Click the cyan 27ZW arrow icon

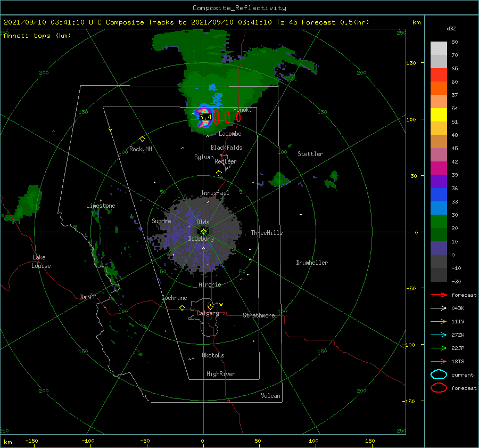(x=439, y=335)
